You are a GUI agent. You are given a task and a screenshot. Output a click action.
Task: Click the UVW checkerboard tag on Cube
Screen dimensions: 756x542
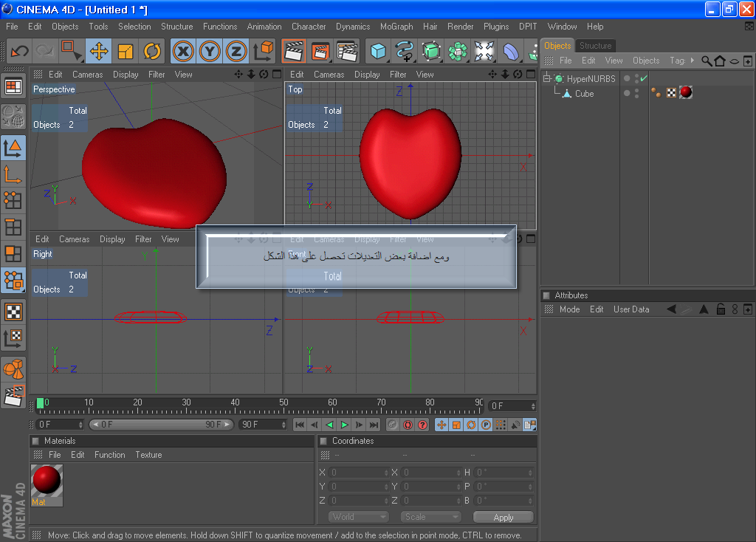[x=671, y=92]
